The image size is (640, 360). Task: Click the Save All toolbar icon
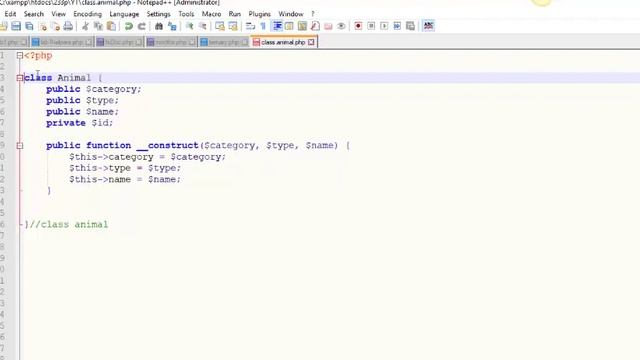coord(29,27)
